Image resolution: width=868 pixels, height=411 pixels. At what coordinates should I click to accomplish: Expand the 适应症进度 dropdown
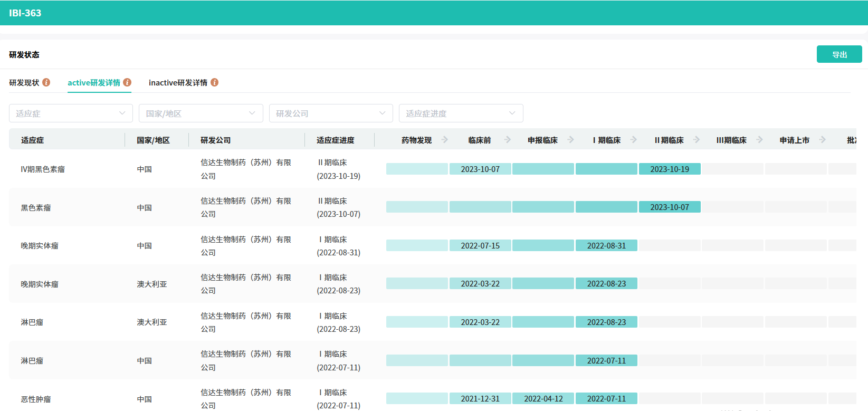(461, 113)
